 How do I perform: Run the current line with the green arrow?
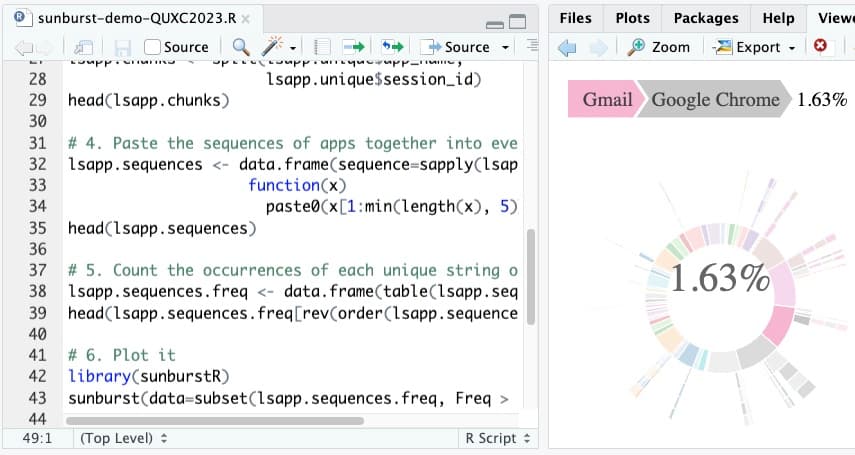pyautogui.click(x=352, y=47)
